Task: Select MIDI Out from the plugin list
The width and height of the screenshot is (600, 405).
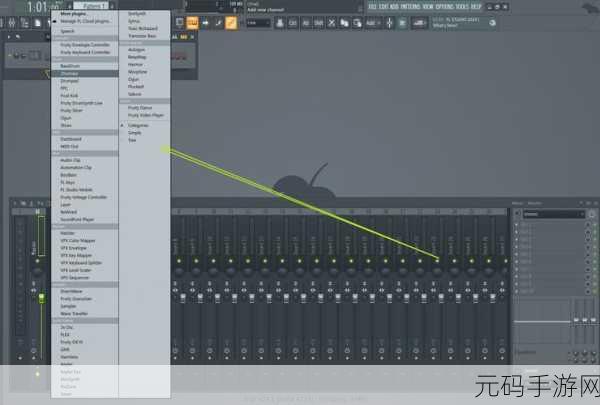Action: tap(69, 146)
